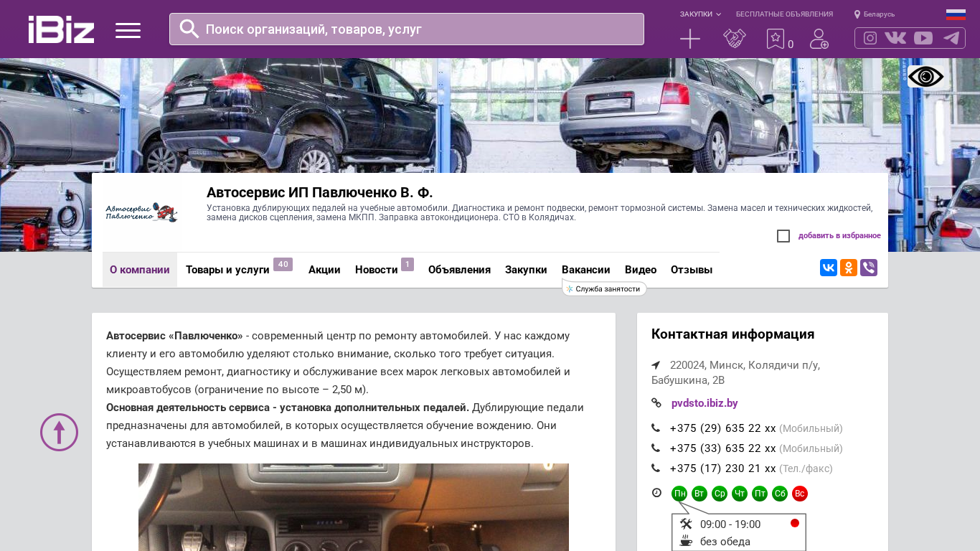The height and width of the screenshot is (551, 980).
Task: Share the page via Viber
Action: pyautogui.click(x=869, y=268)
